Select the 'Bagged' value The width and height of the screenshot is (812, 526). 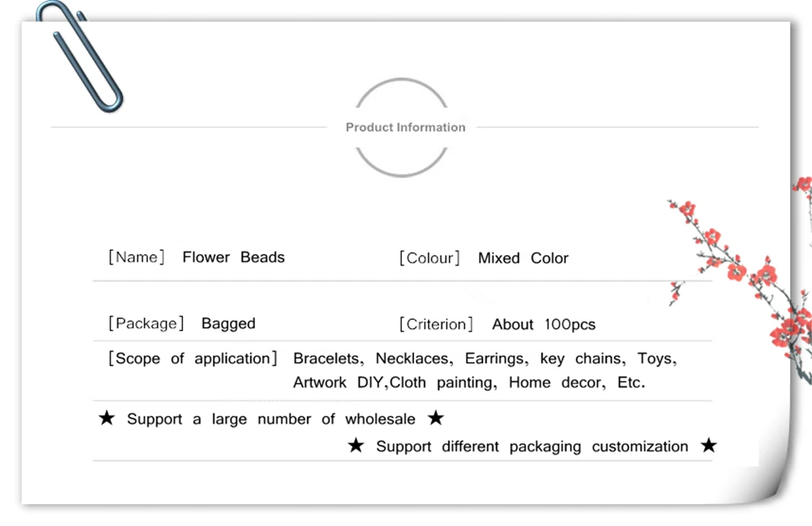click(228, 324)
